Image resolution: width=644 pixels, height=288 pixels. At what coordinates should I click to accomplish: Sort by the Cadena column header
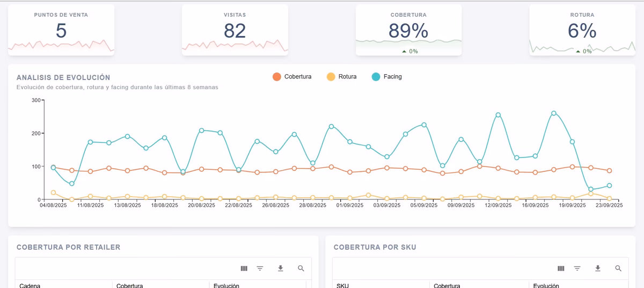click(x=30, y=286)
